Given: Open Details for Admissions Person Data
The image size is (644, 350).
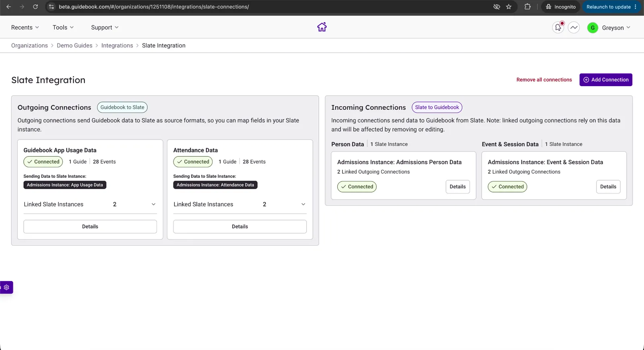Looking at the screenshot, I should pyautogui.click(x=458, y=187).
